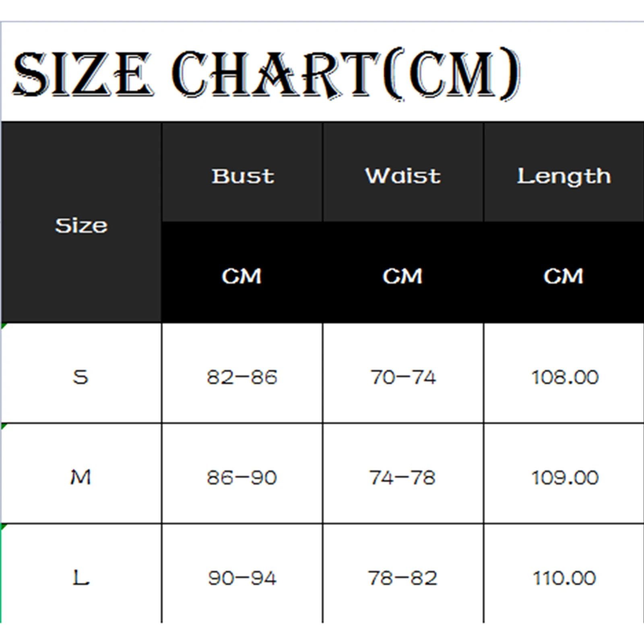Click the 74-78 waist cell
Image resolution: width=644 pixels, height=644 pixels.
pyautogui.click(x=403, y=477)
